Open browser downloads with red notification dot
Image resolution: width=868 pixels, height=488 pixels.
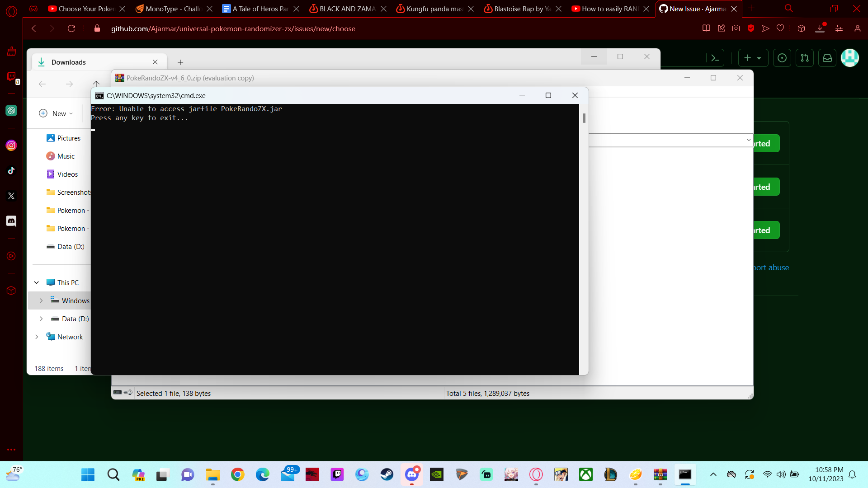coord(820,28)
